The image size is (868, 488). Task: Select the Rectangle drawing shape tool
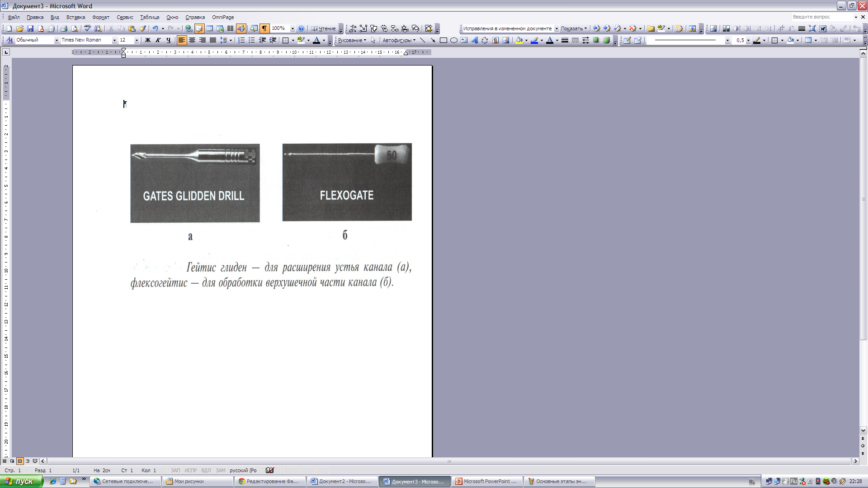click(x=443, y=40)
